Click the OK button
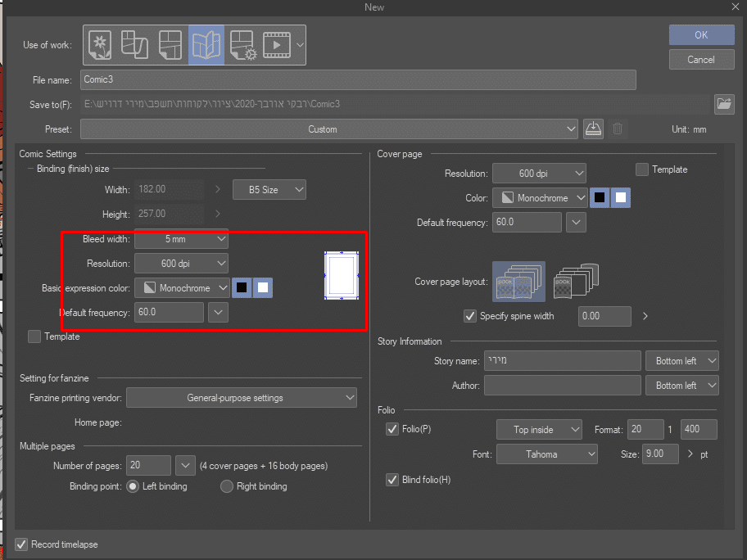 700,35
